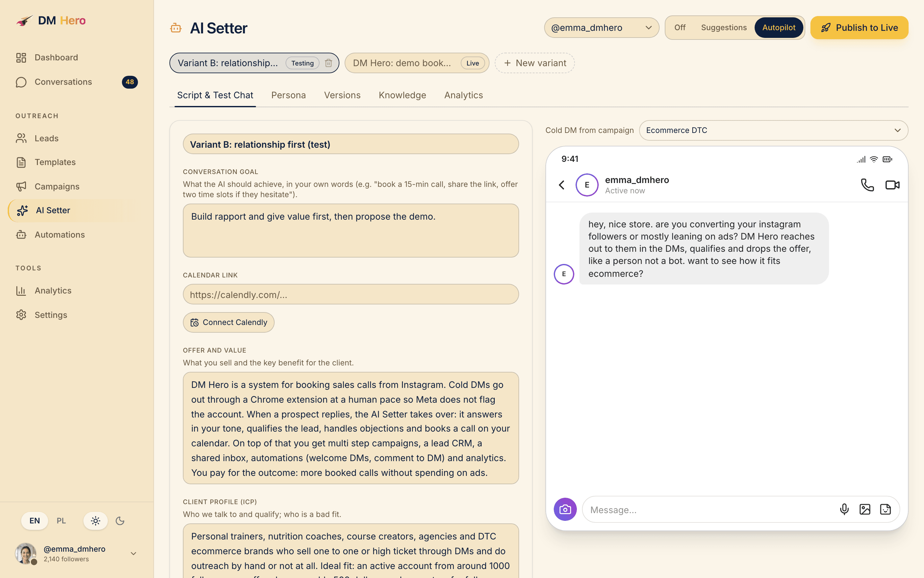Click the Client Profile ICP text area

click(350, 551)
